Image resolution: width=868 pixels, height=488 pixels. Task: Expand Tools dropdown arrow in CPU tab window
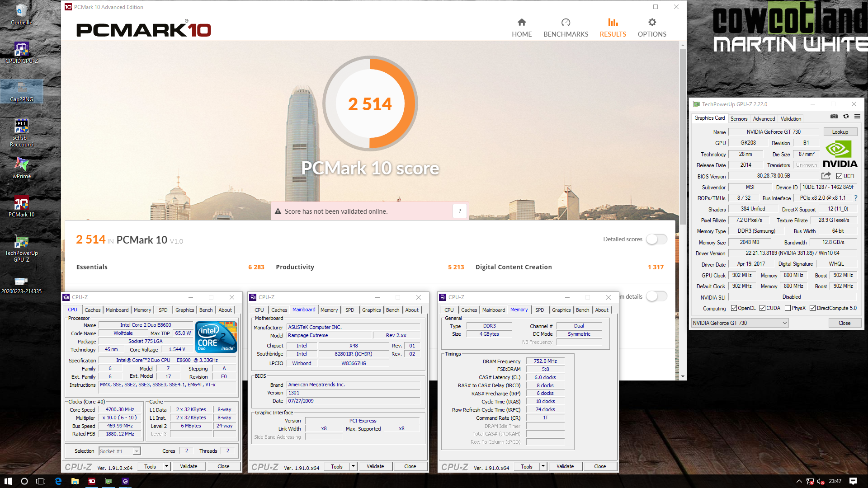(x=166, y=466)
